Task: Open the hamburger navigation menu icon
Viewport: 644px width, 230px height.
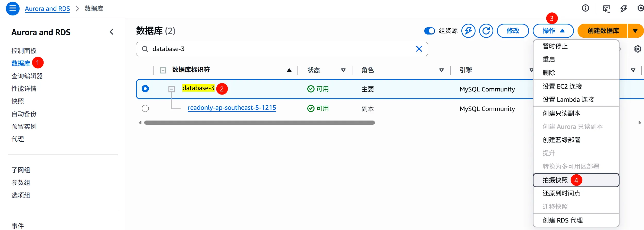Action: pos(13,8)
